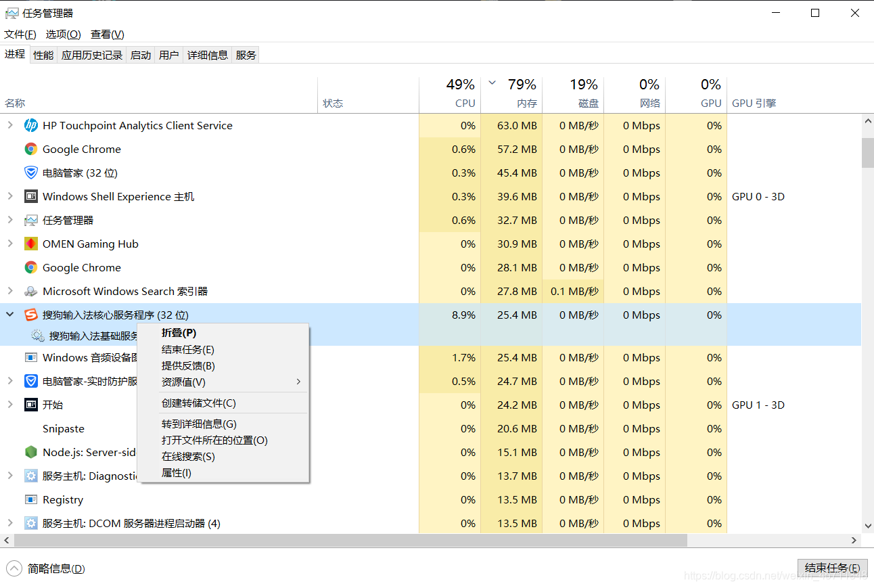Open the 文件(F) menu

click(20, 34)
